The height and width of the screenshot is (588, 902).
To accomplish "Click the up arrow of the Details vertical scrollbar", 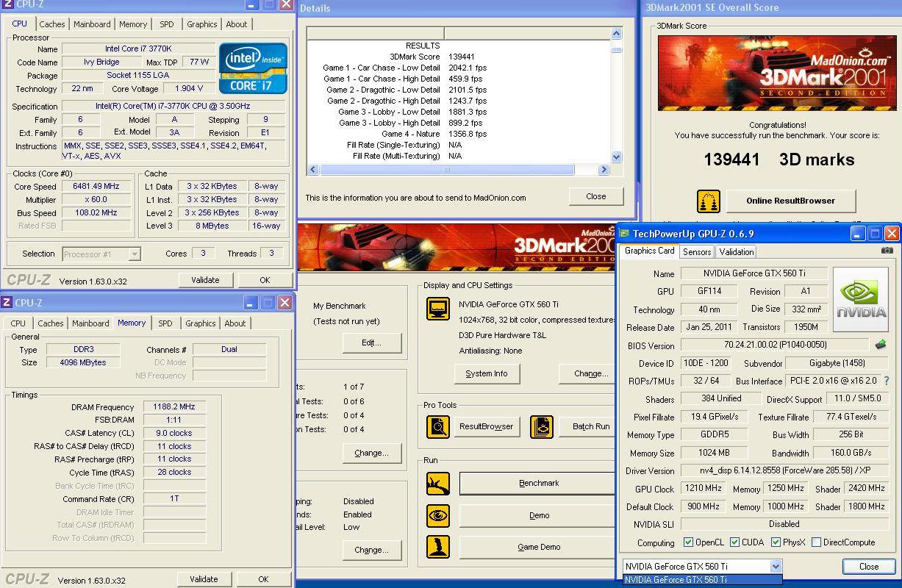I will 616,33.
